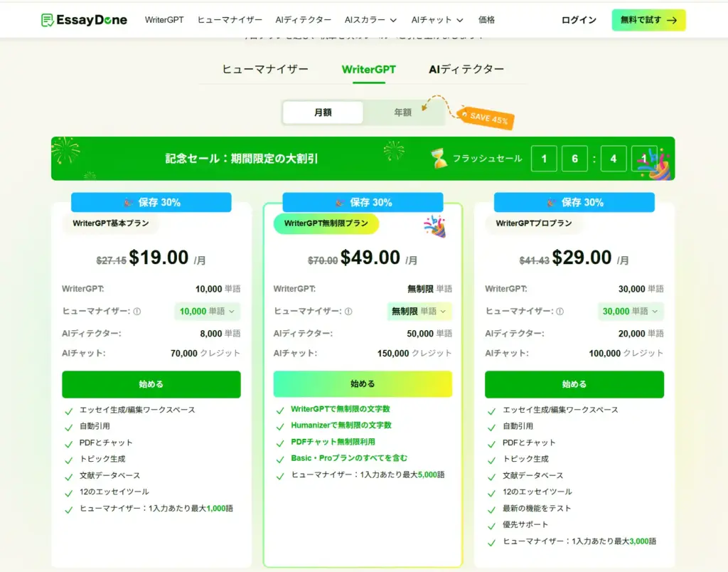Image resolution: width=728 pixels, height=572 pixels.
Task: Click the orange SAVE 45% tag
Action: click(488, 118)
